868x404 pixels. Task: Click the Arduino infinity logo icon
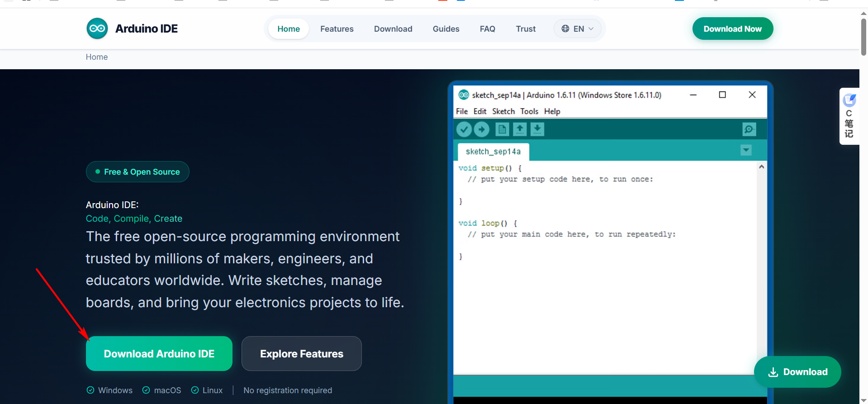[x=97, y=29]
